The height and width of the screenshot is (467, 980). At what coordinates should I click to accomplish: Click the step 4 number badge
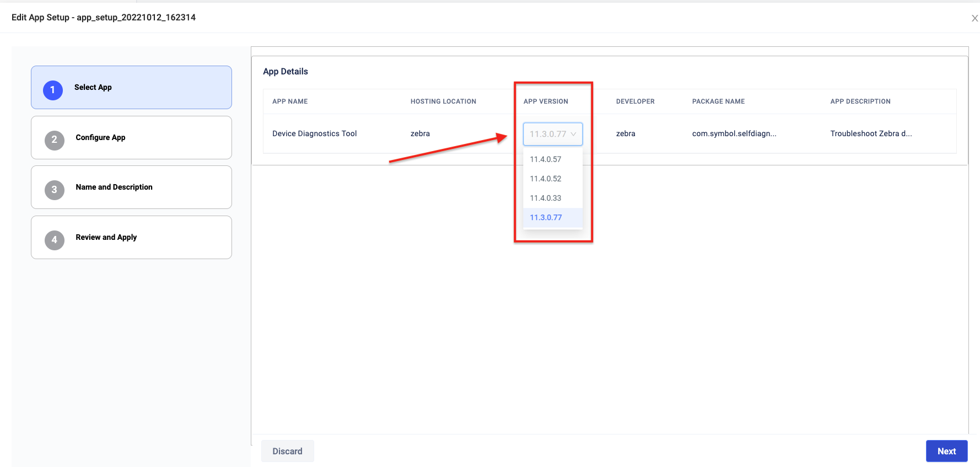click(x=54, y=240)
